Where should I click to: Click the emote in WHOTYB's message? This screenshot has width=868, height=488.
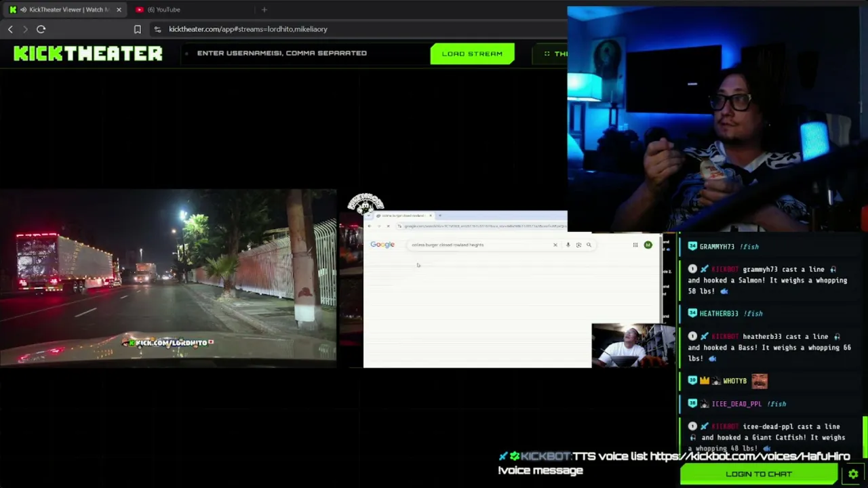click(x=759, y=381)
